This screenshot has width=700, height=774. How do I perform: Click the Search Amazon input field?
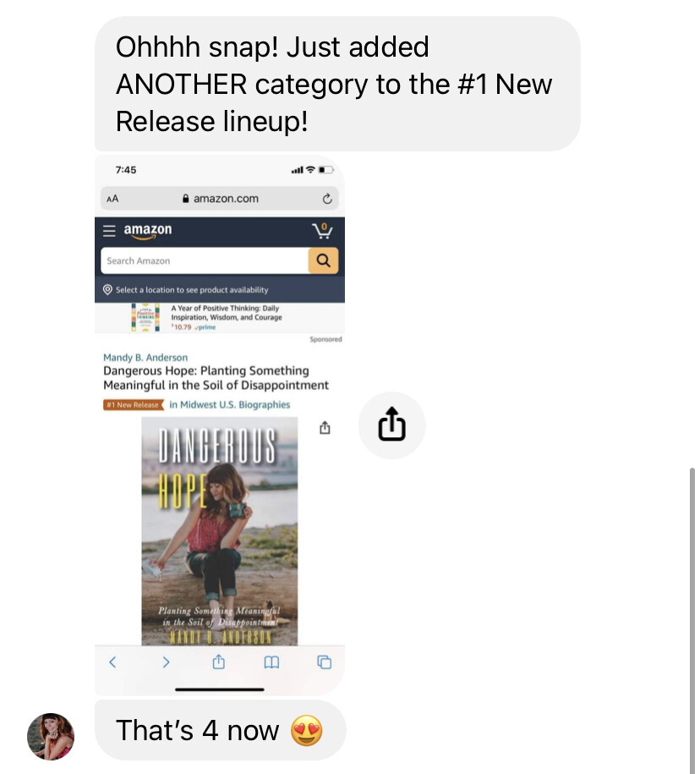[205, 261]
